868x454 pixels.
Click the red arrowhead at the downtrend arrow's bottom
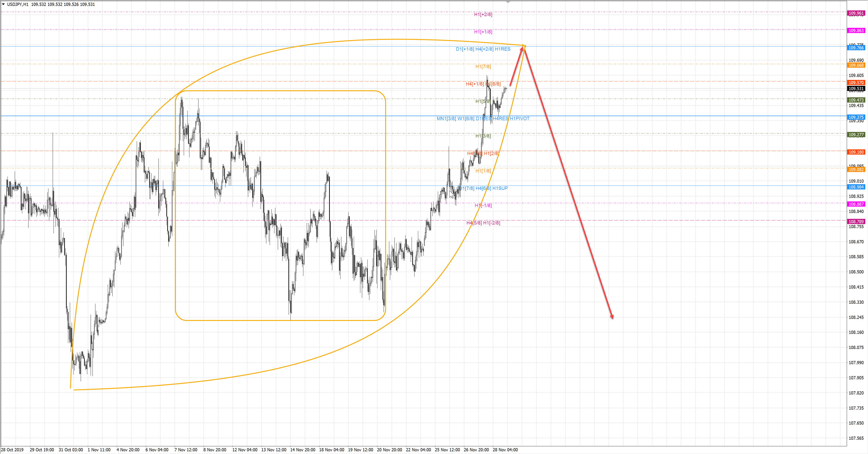point(612,316)
